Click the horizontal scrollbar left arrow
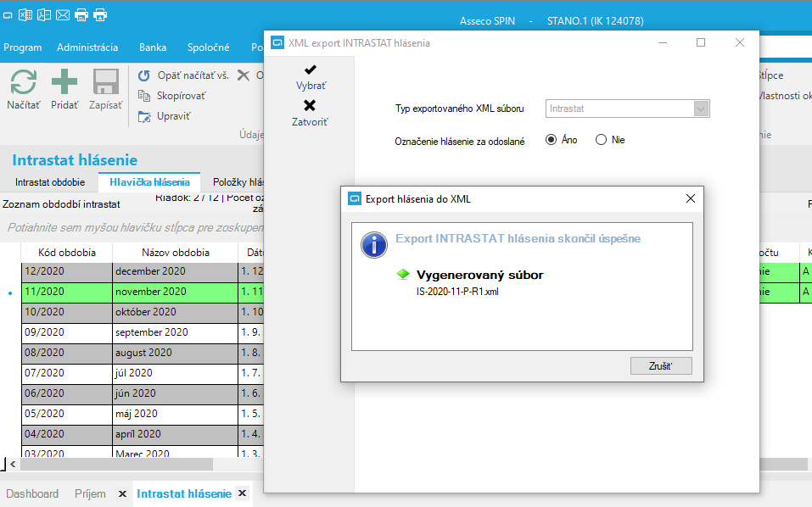The image size is (812, 507). pos(13,464)
